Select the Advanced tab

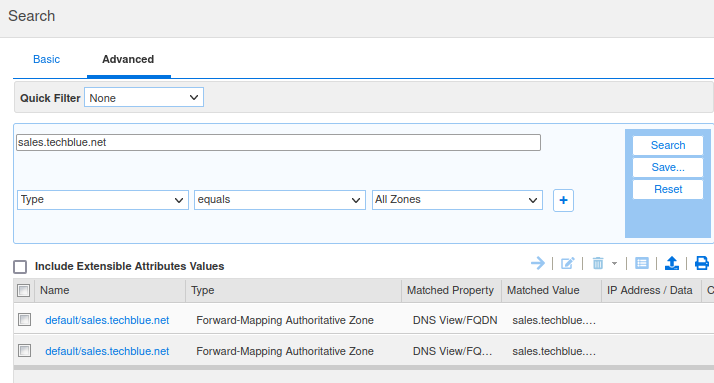tap(128, 59)
